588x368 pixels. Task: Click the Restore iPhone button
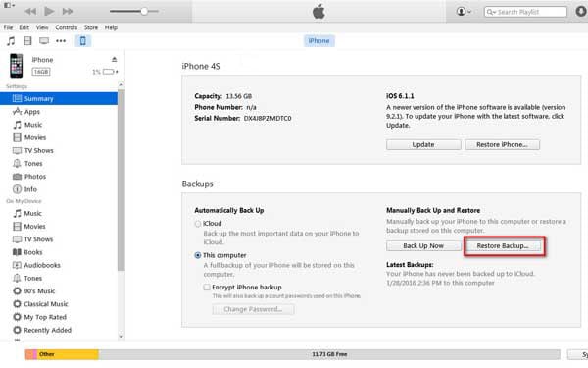pyautogui.click(x=502, y=145)
